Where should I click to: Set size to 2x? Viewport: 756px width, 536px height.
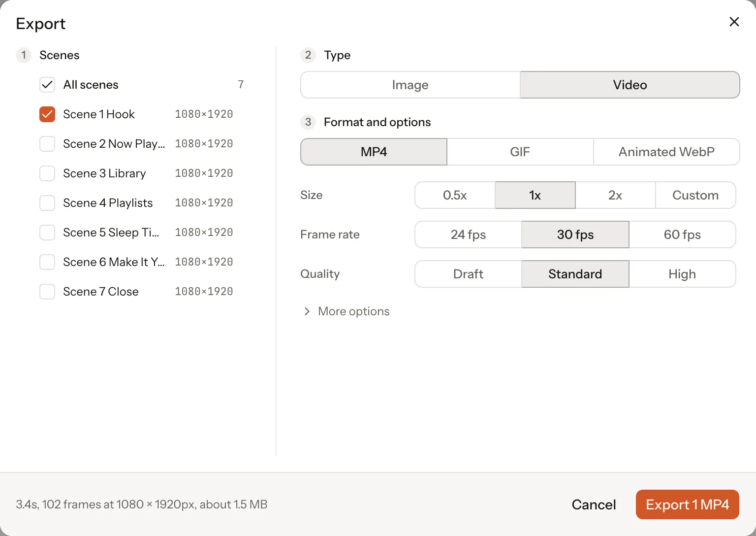click(x=615, y=195)
